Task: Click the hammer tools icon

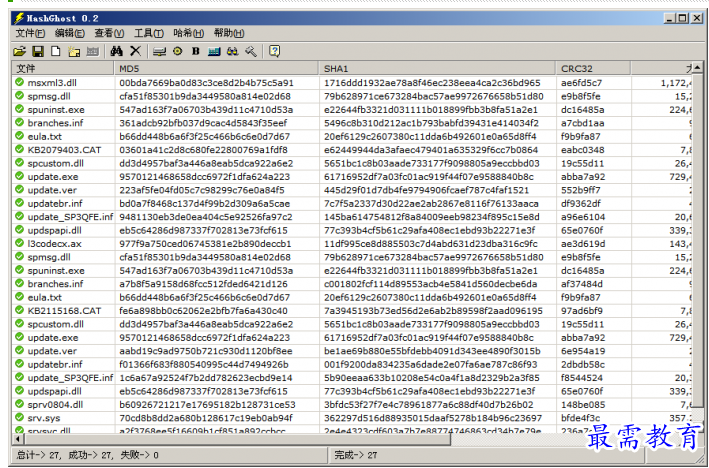Action: click(x=251, y=51)
